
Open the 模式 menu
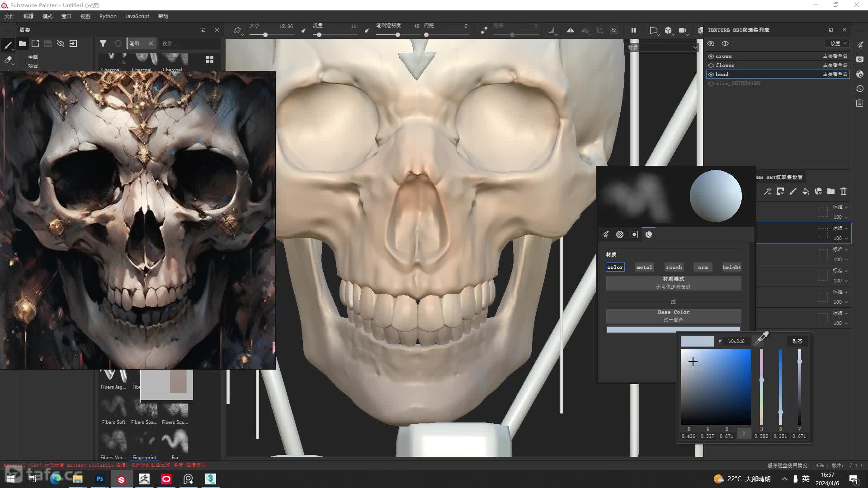(47, 16)
